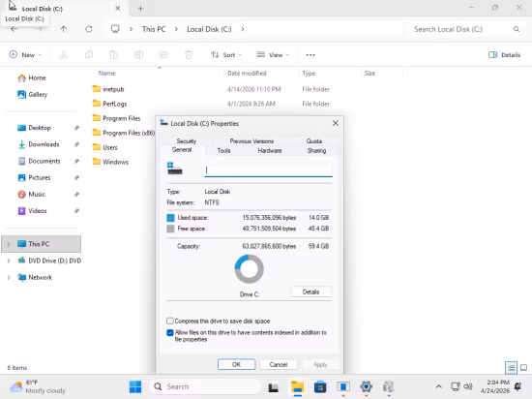Open the See more ellipsis menu
The image size is (532, 399).
(x=310, y=54)
